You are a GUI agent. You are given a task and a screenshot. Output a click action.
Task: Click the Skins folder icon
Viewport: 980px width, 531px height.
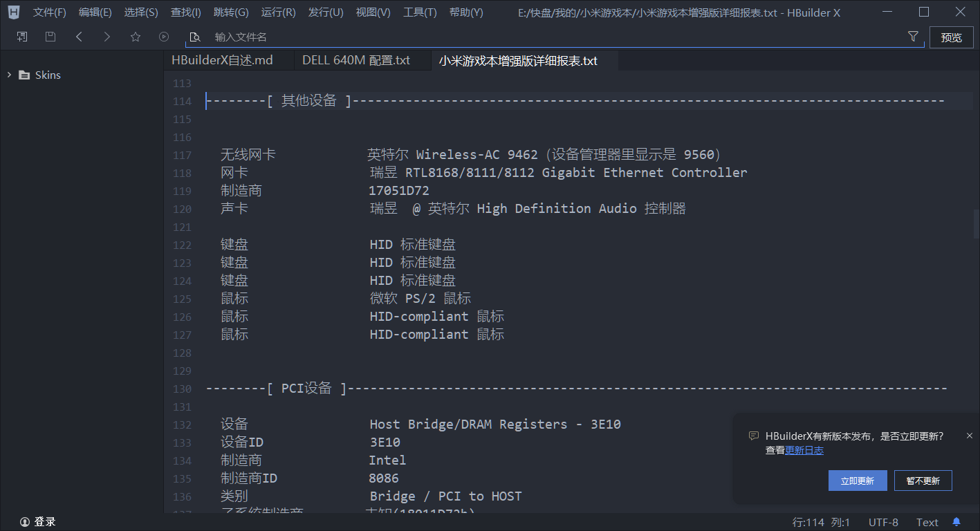pyautogui.click(x=24, y=75)
